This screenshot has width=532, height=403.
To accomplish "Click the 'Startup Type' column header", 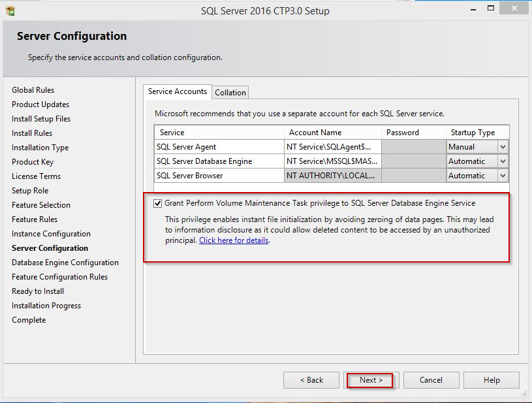I will (x=477, y=133).
